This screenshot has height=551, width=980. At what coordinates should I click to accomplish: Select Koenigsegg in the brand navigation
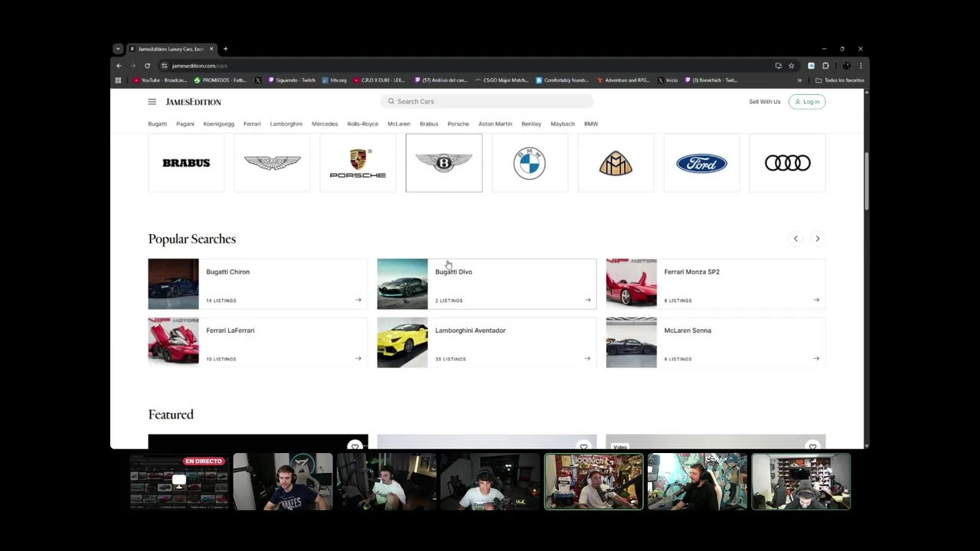pos(218,124)
